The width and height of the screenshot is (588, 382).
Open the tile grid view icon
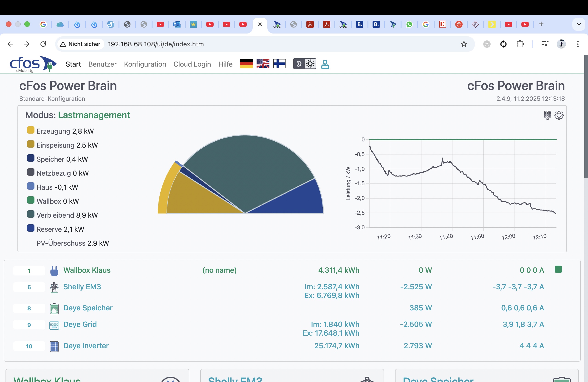pyautogui.click(x=547, y=115)
